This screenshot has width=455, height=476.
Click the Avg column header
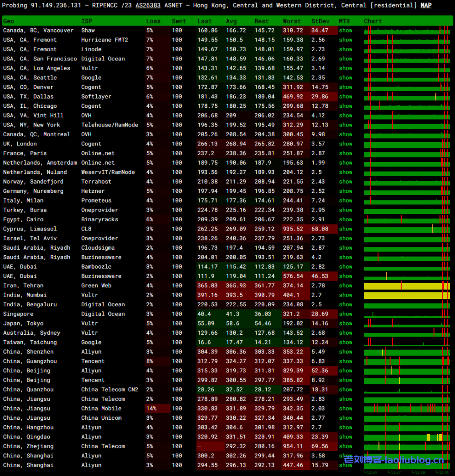tap(231, 21)
